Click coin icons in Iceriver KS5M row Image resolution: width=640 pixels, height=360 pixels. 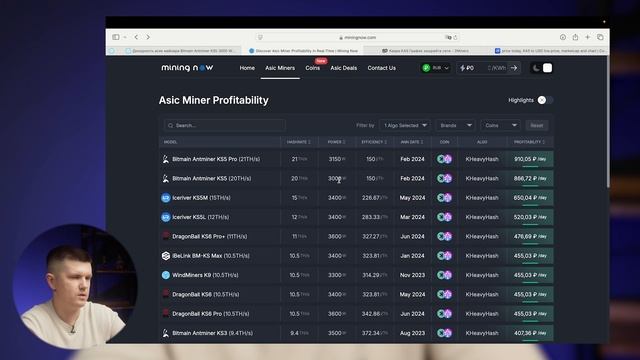(x=444, y=198)
